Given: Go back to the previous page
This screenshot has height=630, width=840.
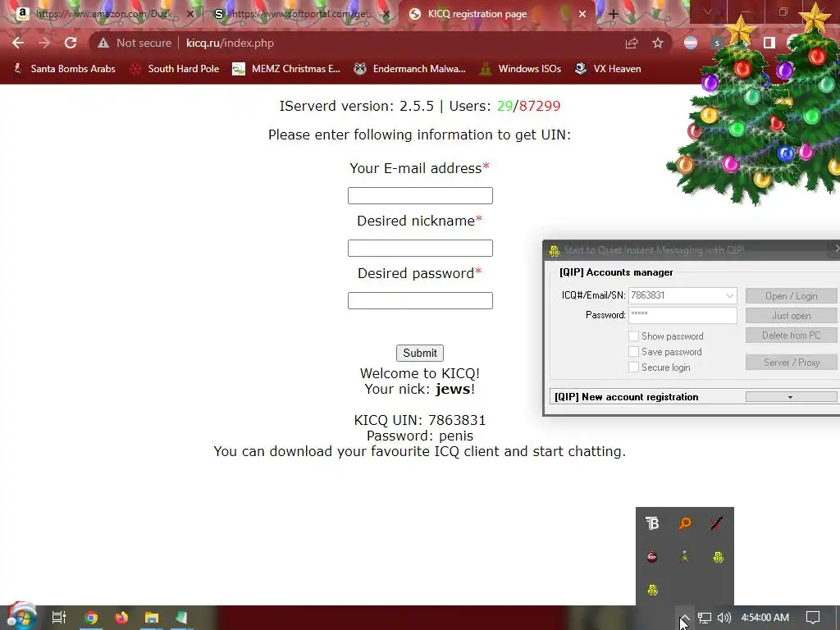Looking at the screenshot, I should (x=18, y=43).
